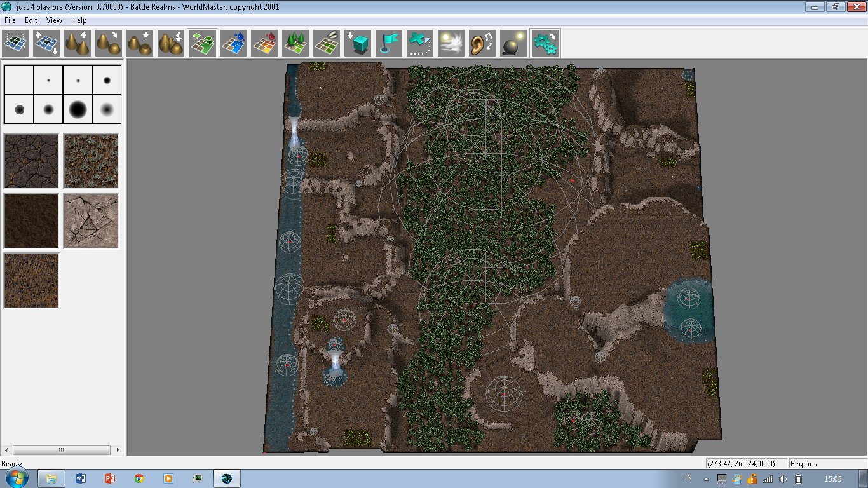
Task: Choose the flatten cones down-arrow tool
Action: coord(140,44)
